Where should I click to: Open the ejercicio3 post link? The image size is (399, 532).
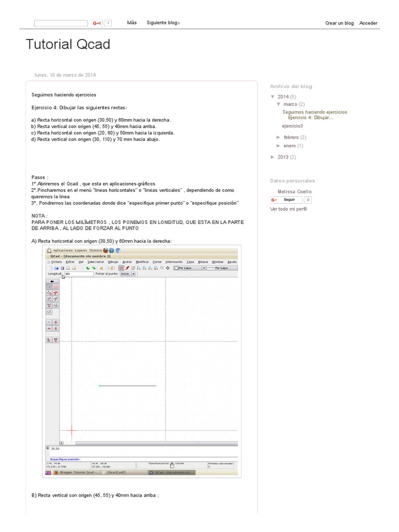pos(292,126)
